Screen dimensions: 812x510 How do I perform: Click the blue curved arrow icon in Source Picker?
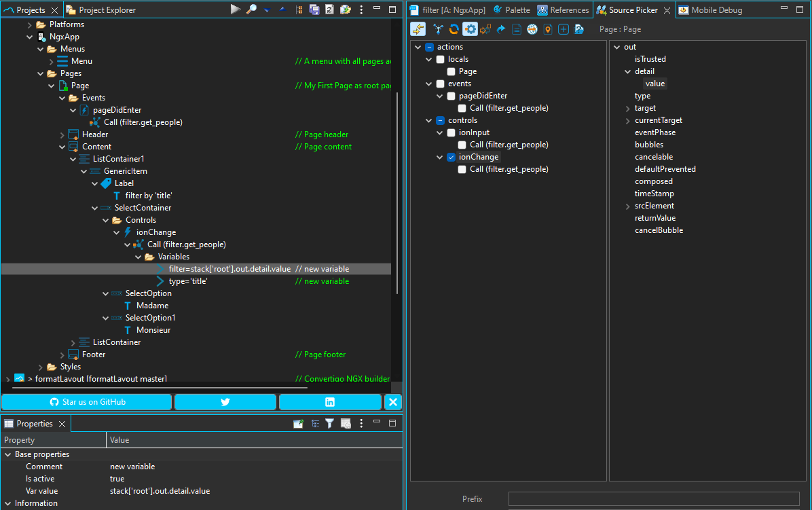pyautogui.click(x=501, y=29)
